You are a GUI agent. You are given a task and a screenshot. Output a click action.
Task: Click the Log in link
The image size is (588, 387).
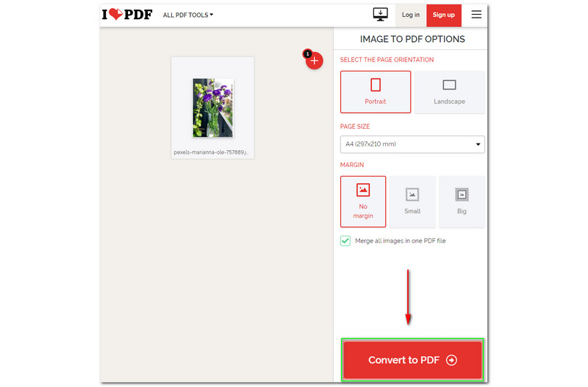click(411, 15)
